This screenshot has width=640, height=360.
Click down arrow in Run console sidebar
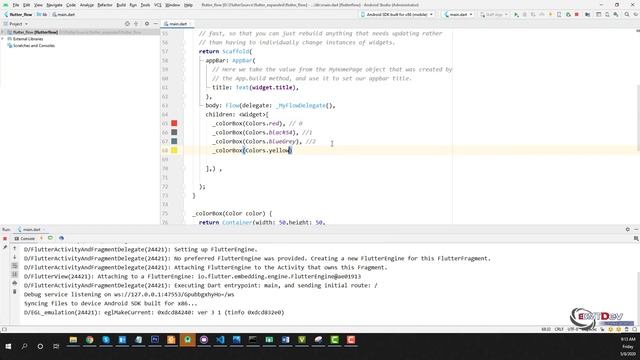pos(15,257)
